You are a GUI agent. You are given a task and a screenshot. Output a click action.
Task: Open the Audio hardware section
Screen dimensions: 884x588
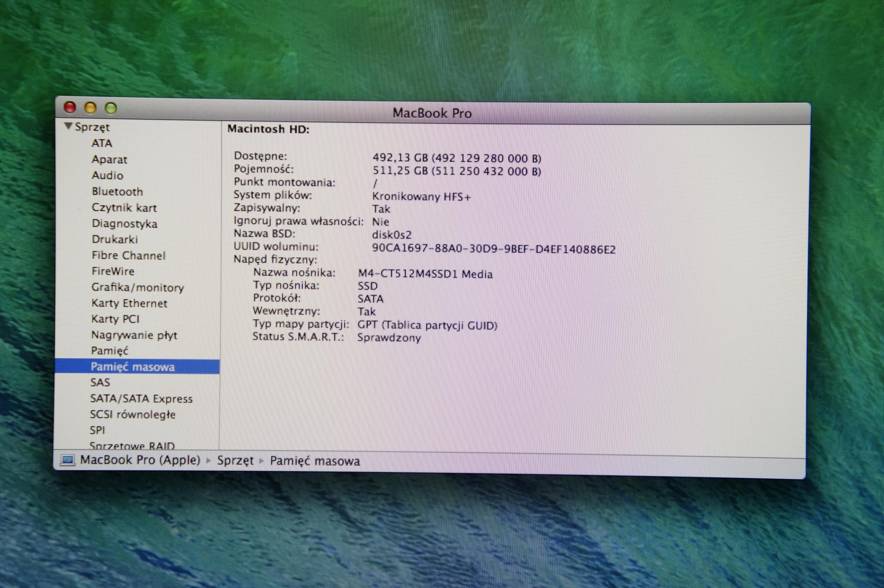(107, 175)
